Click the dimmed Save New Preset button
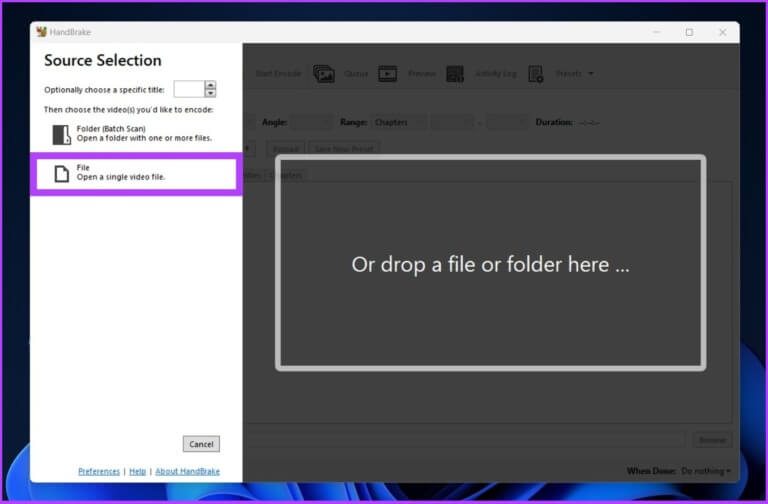This screenshot has height=504, width=768. [x=344, y=148]
